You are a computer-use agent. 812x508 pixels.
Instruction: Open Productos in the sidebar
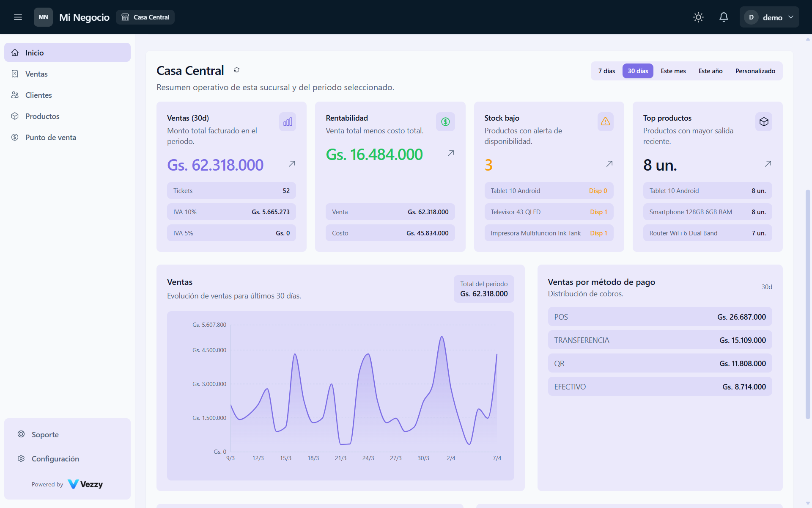click(x=67, y=116)
